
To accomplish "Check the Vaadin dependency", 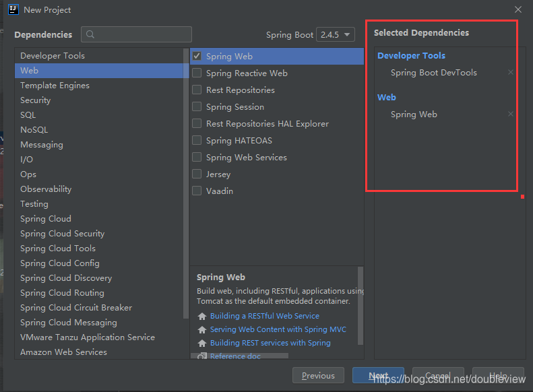I will tap(197, 191).
